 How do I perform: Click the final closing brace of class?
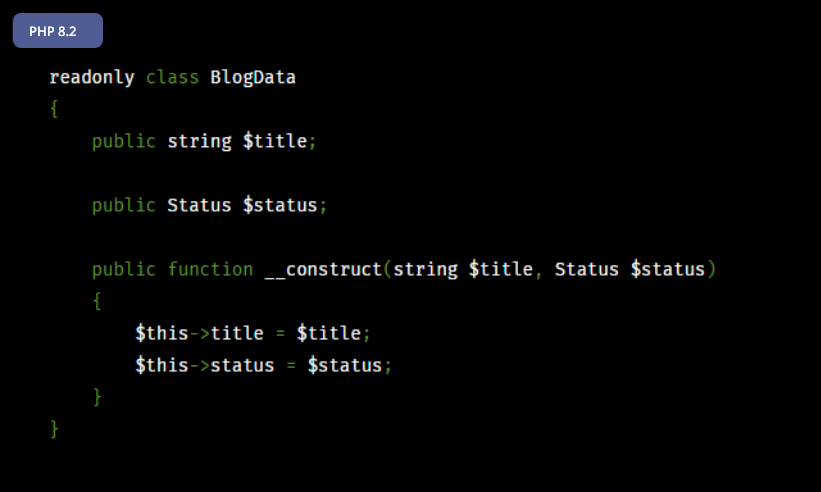[54, 429]
